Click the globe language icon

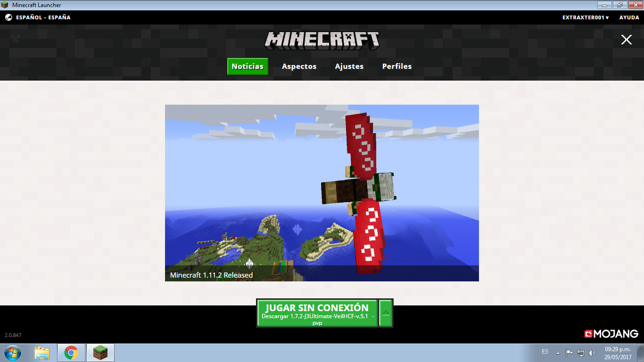8,17
